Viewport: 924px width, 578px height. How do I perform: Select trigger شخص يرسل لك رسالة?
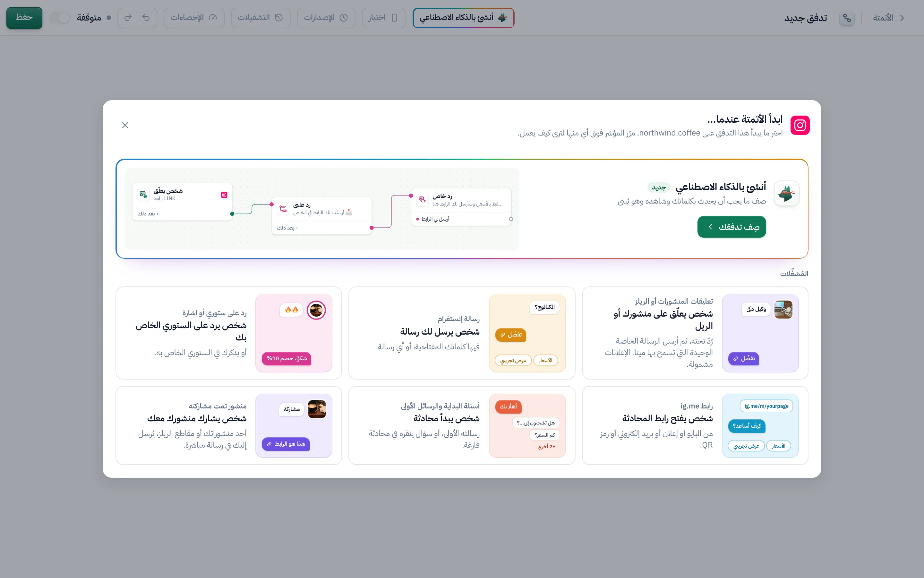pos(462,333)
